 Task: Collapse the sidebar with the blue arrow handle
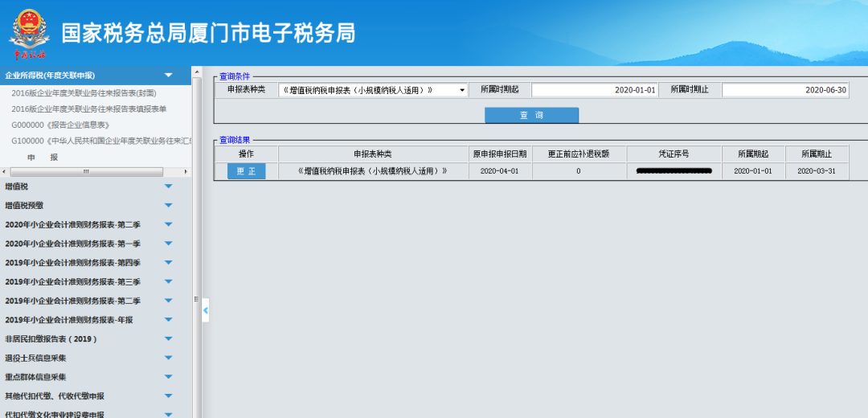[206, 310]
